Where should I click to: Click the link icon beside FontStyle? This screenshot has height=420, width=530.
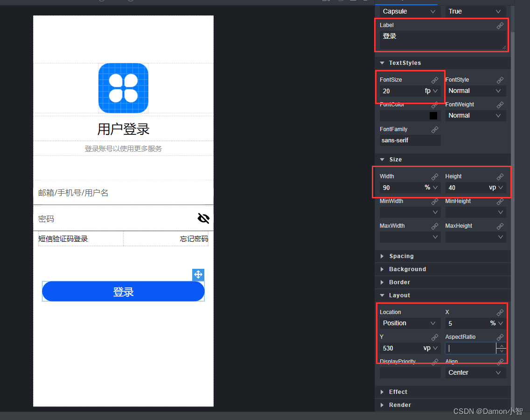[x=500, y=80]
